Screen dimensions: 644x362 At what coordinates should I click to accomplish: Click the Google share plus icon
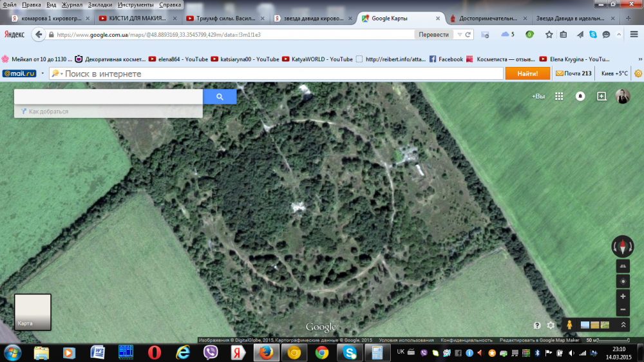[x=601, y=96]
